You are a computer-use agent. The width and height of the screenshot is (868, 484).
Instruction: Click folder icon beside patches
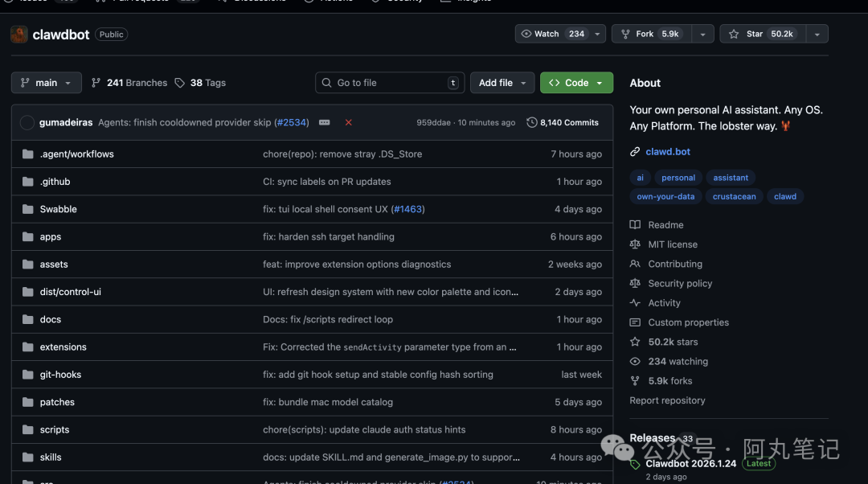pos(27,402)
